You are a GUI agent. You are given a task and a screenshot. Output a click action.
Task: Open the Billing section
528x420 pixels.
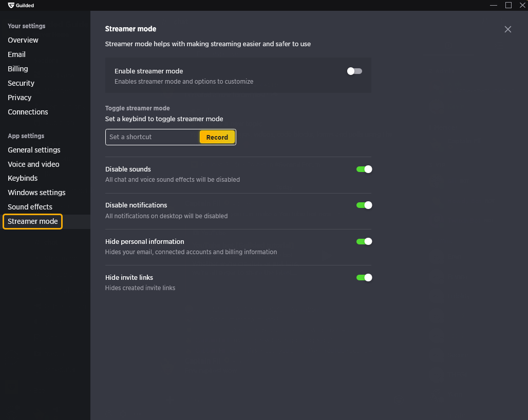[18, 69]
